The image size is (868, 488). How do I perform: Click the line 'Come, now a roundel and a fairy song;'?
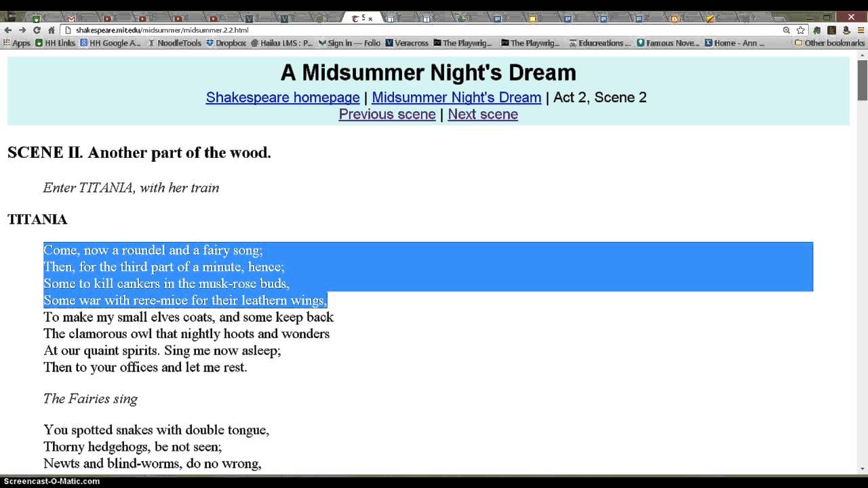153,251
